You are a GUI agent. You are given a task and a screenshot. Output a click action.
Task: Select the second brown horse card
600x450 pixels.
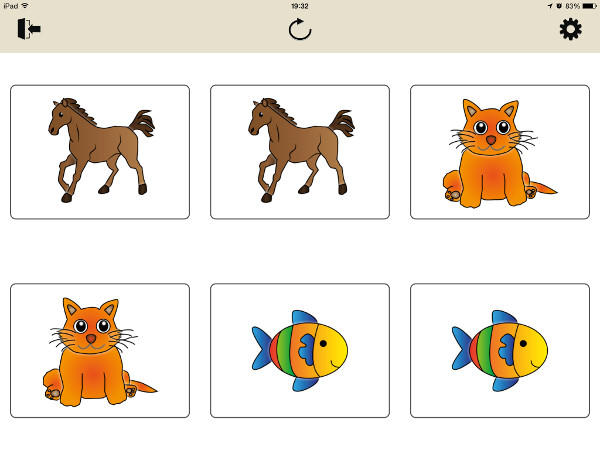[x=300, y=152]
